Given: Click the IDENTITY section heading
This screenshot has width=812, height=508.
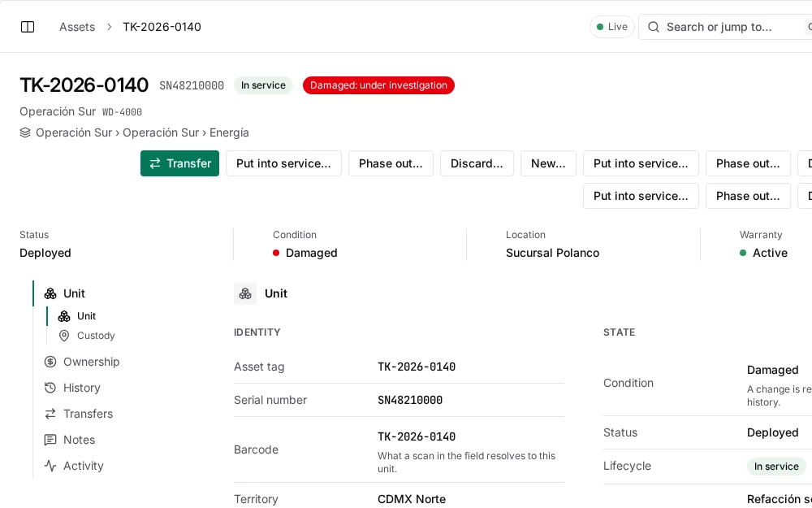Looking at the screenshot, I should (x=257, y=332).
